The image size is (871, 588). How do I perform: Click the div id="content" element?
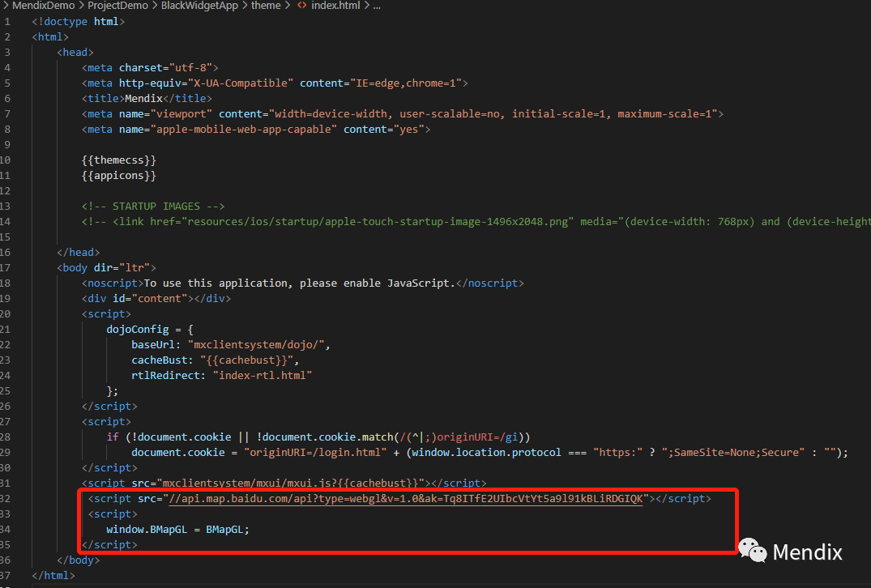point(156,298)
